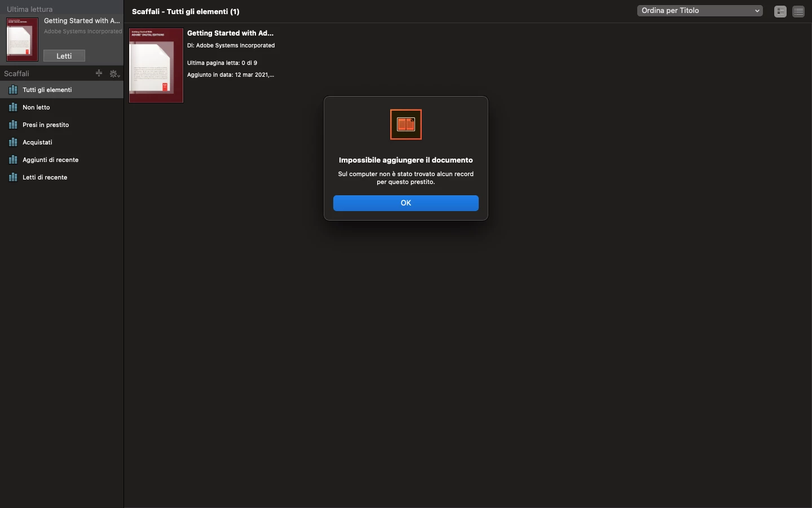Click last-read book cover thumbnail in sidebar

(22, 40)
